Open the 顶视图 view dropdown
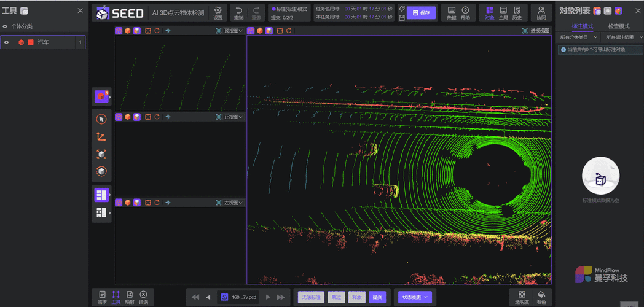The width and height of the screenshot is (644, 307). point(234,31)
